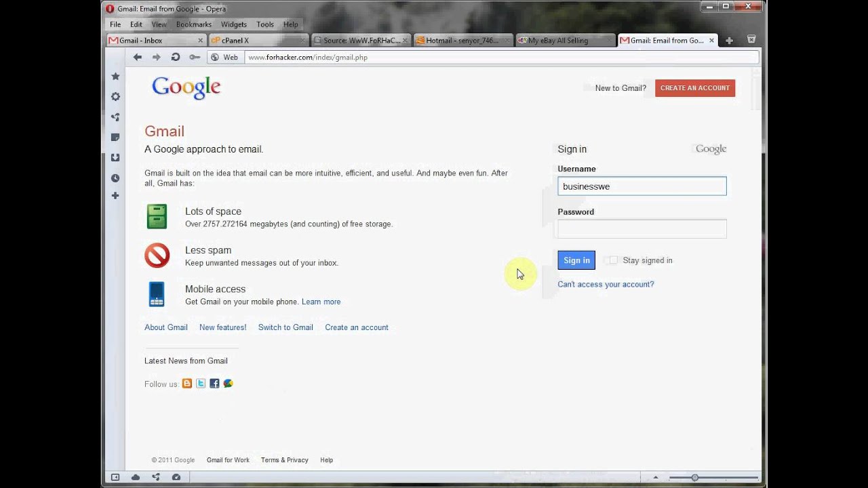
Task: Open the Unite share panel in sidebar
Action: click(x=115, y=117)
